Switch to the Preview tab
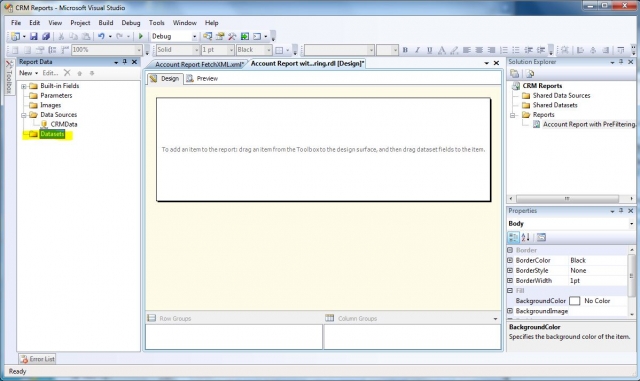This screenshot has width=640, height=381. [203, 78]
